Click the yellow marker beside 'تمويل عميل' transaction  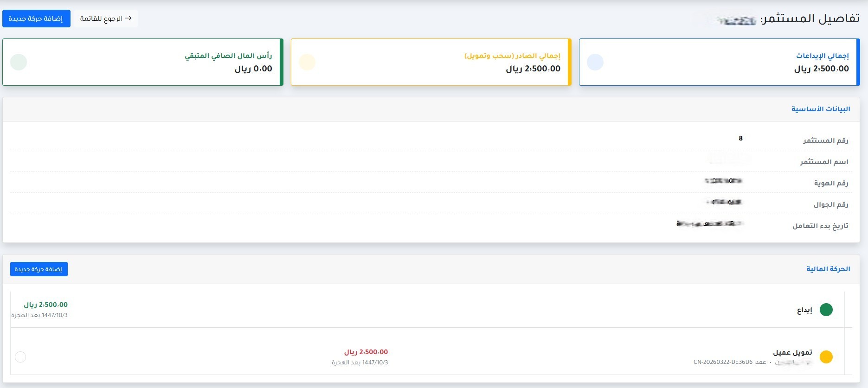826,357
